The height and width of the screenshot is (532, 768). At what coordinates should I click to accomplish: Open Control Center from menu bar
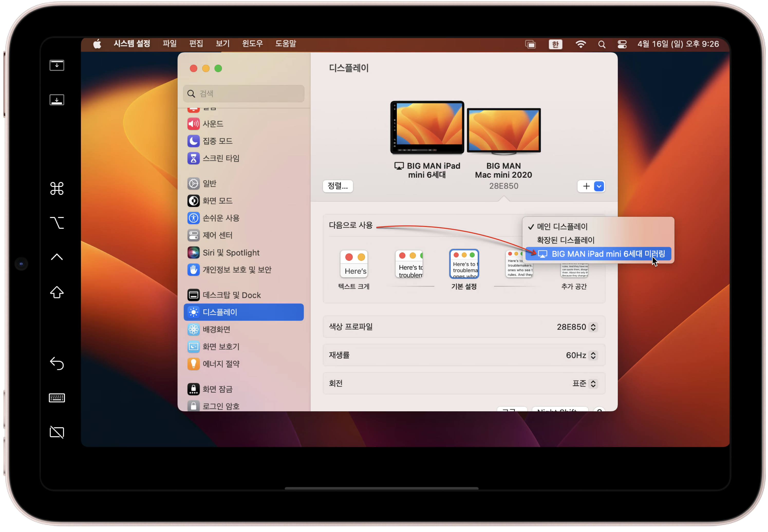pos(622,44)
